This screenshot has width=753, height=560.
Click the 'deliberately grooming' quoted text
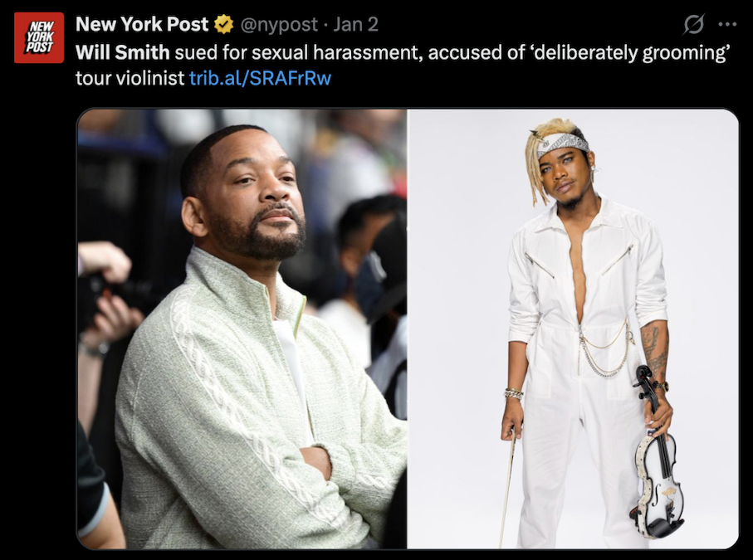point(630,52)
